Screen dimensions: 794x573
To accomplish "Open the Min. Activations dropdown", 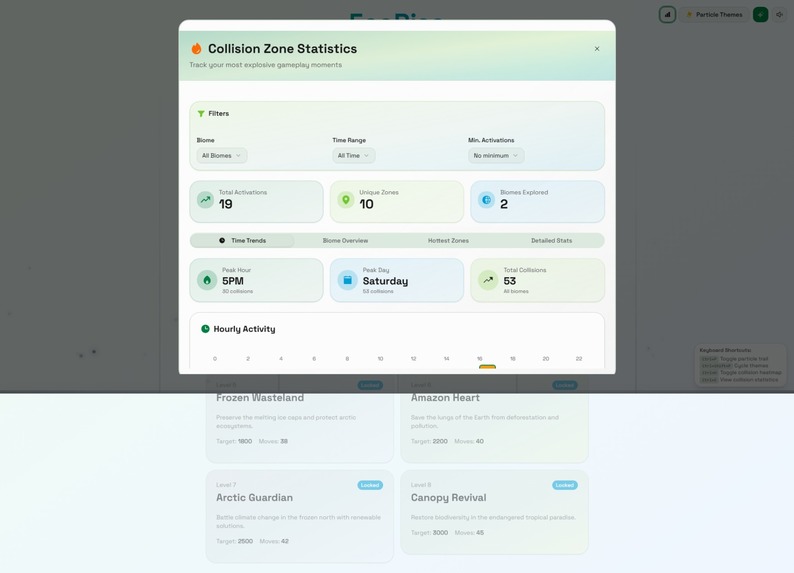I will [496, 155].
